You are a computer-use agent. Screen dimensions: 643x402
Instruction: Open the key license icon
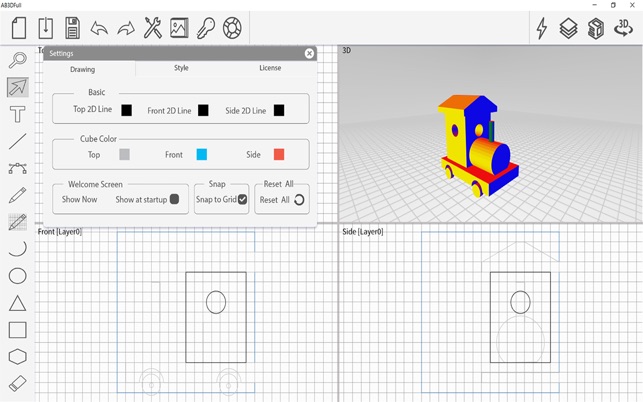[x=205, y=28]
